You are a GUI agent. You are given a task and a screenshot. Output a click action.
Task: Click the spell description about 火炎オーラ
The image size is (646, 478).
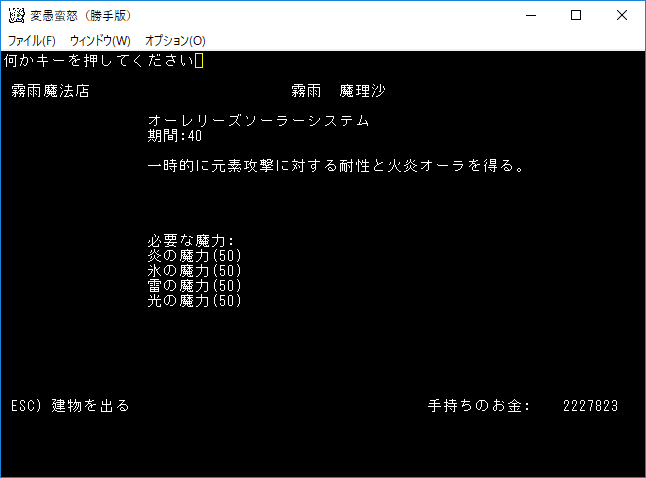[x=335, y=166]
